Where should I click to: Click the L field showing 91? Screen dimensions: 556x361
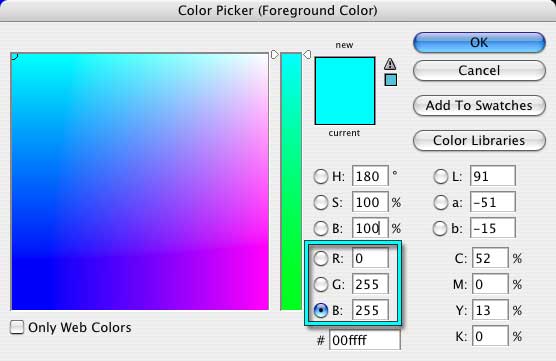493,176
